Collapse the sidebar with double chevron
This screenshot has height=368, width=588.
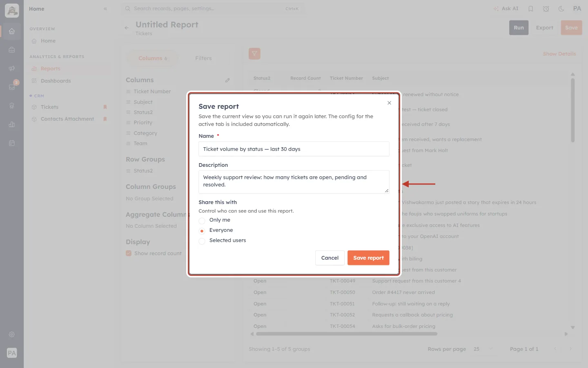pyautogui.click(x=105, y=9)
